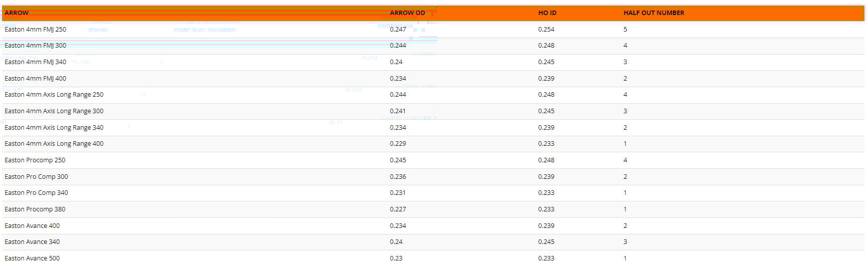Click half out number 5 for FMJ 250
The width and height of the screenshot is (868, 271).
625,30
